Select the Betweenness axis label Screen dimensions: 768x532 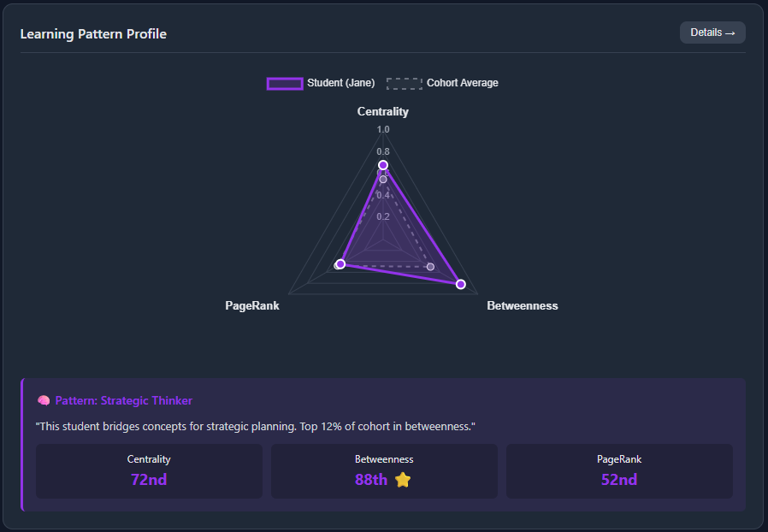[522, 305]
